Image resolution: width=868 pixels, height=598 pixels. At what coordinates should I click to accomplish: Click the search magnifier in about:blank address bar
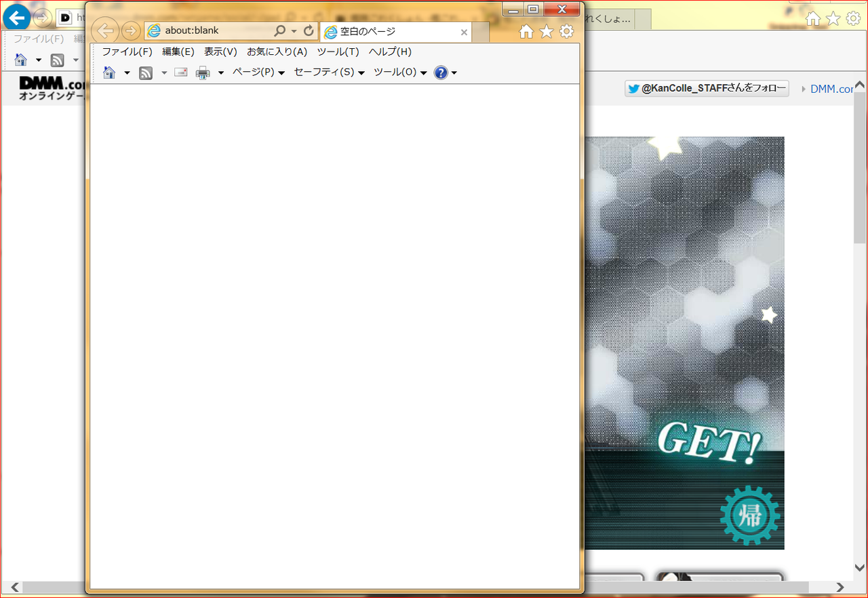(x=279, y=31)
